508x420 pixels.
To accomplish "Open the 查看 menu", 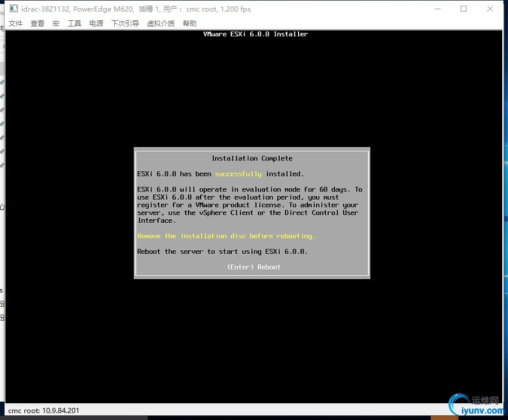I will (37, 23).
